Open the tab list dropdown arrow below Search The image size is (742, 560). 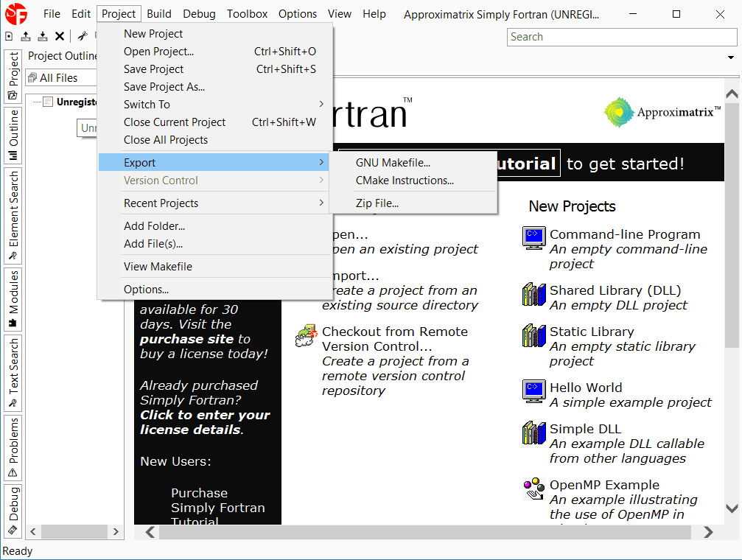tap(731, 57)
